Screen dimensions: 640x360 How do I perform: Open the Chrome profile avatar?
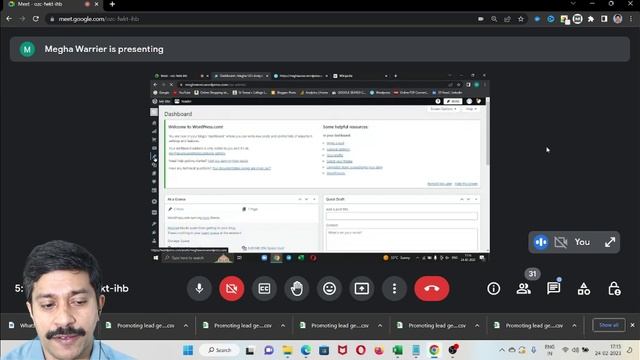(x=618, y=19)
